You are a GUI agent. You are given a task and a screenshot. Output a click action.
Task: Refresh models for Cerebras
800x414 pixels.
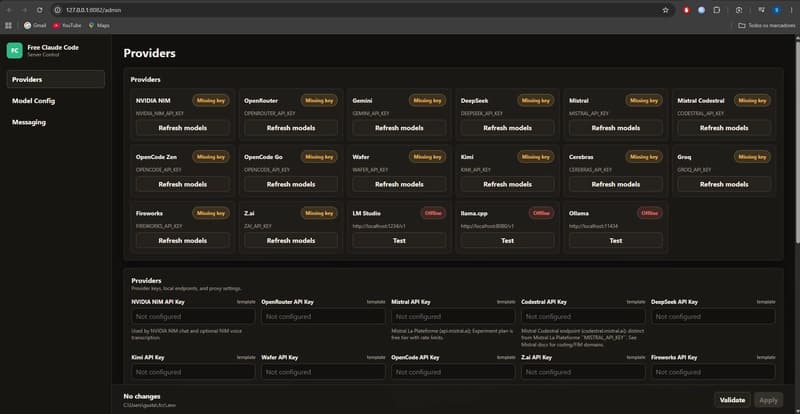tap(616, 184)
